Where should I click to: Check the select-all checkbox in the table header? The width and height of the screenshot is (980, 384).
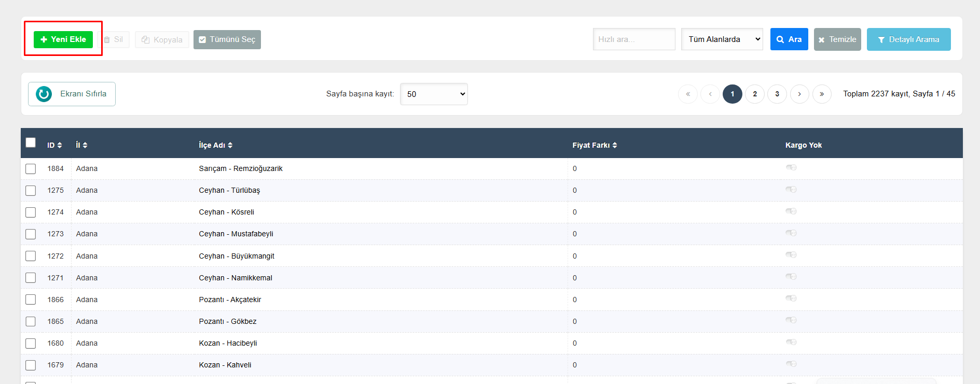[x=31, y=143]
